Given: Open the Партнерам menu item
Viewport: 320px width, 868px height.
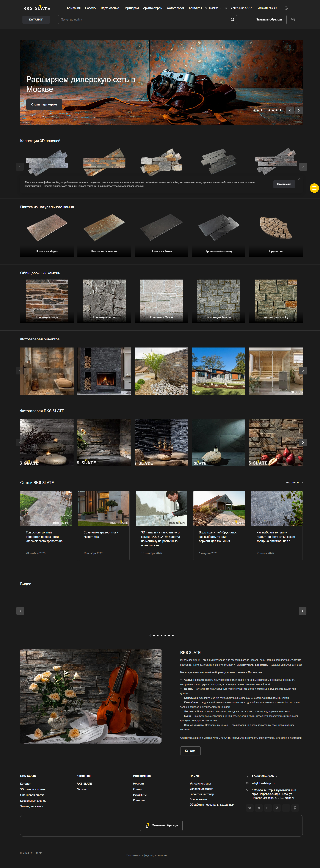Looking at the screenshot, I should tap(131, 8).
